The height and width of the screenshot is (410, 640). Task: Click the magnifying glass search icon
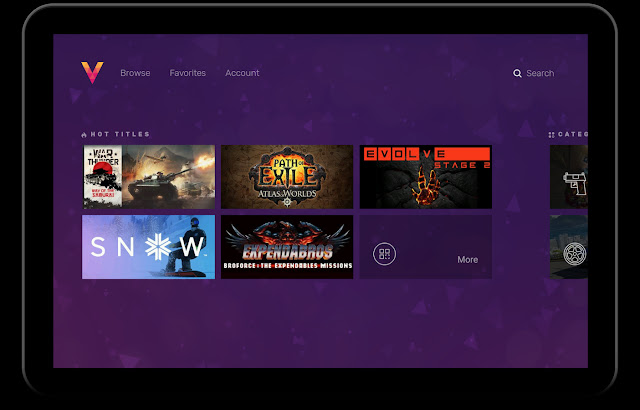coord(517,73)
